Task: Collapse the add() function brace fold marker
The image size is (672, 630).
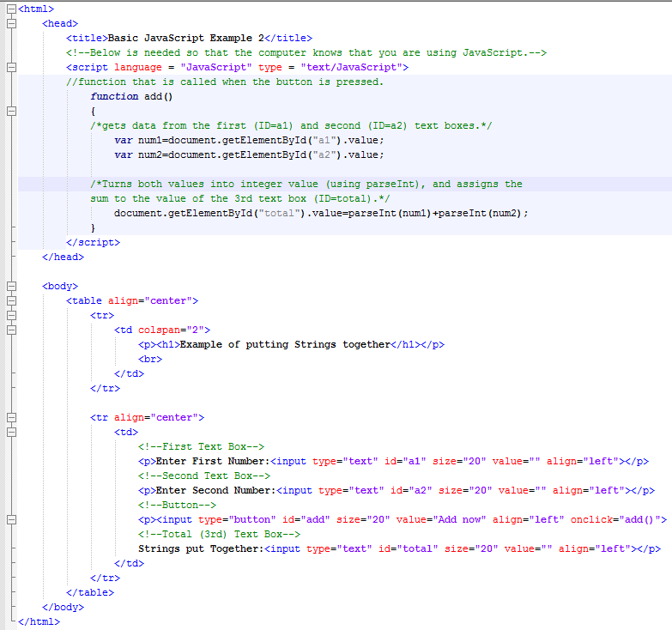Action: tap(11, 111)
